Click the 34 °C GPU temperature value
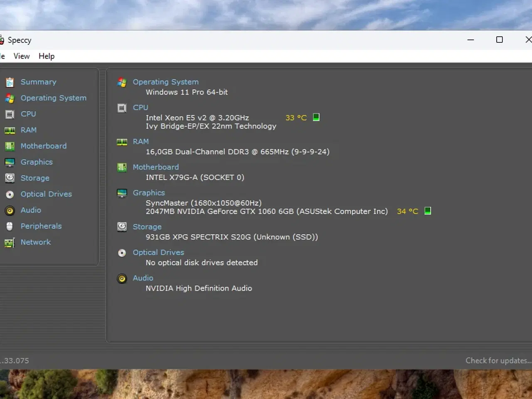Viewport: 532px width, 399px height. [x=407, y=212]
